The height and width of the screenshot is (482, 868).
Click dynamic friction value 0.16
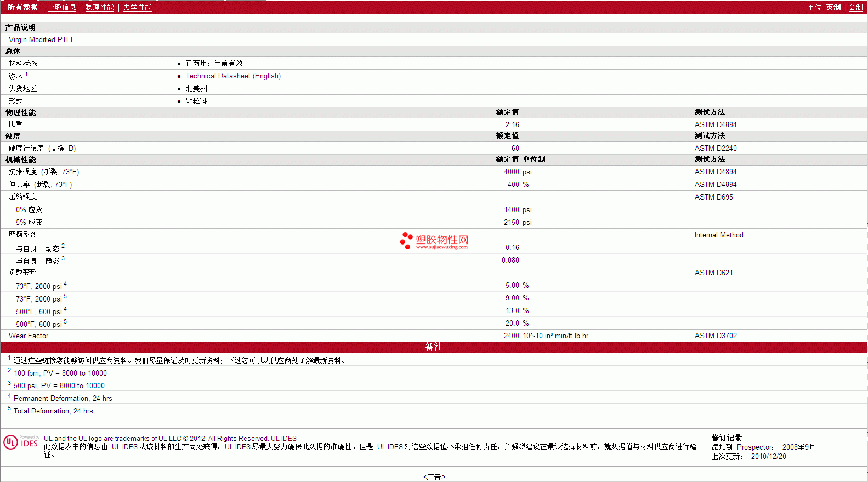[x=512, y=247]
